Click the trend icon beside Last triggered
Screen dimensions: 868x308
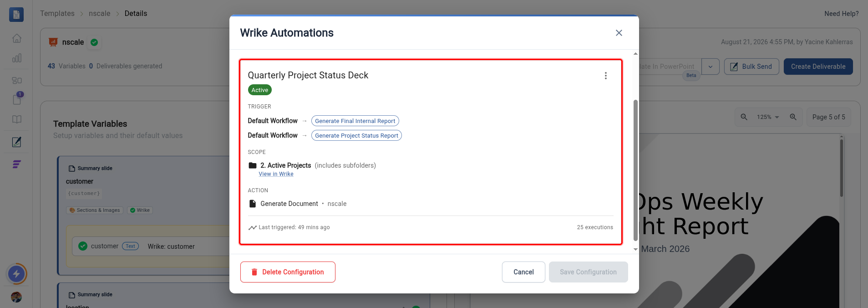click(252, 227)
